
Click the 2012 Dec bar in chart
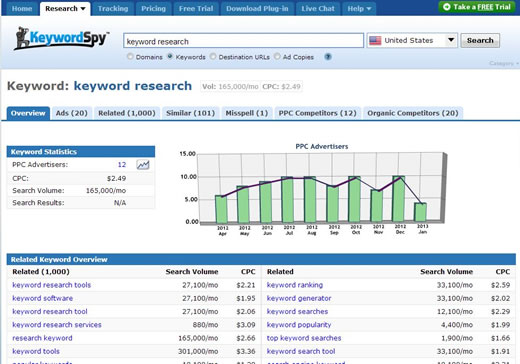pos(399,199)
